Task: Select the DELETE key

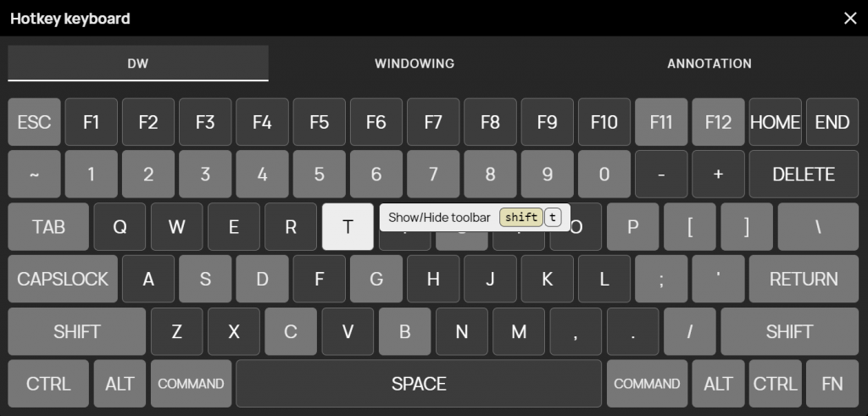Action: click(804, 175)
